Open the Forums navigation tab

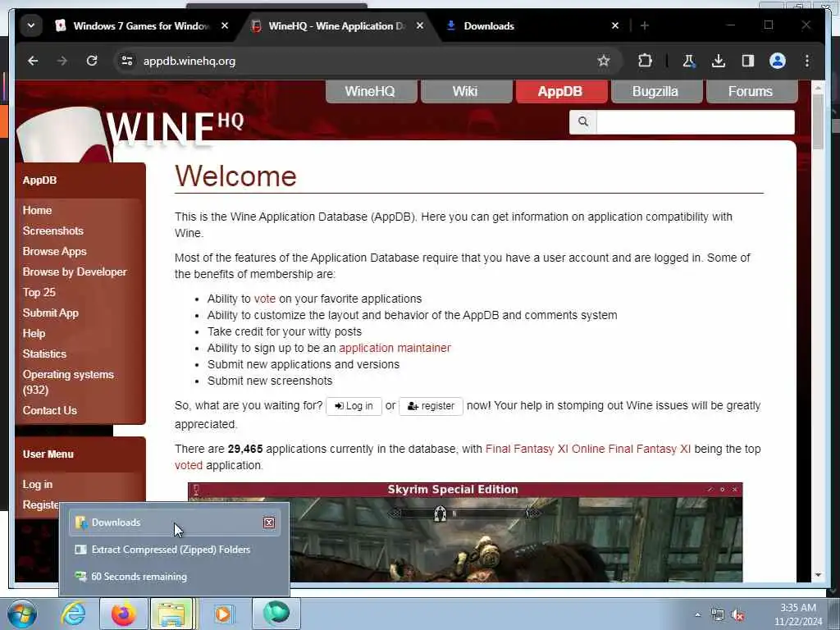pos(751,92)
